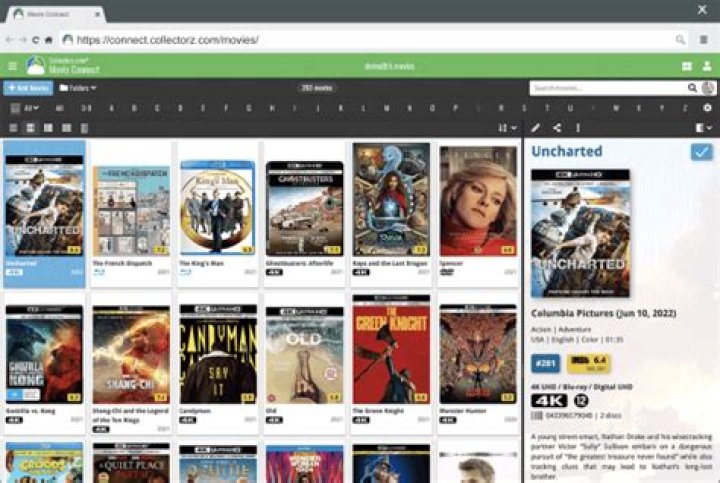Select the Shang-Chi cover
Image resolution: width=720 pixels, height=483 pixels.
tap(131, 355)
